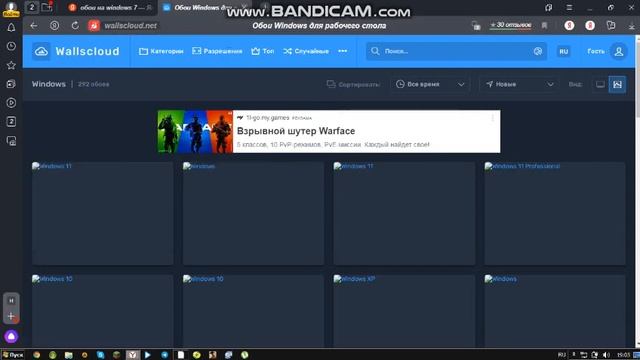
Task: Open History clock icon in sidebar
Action: [x=11, y=46]
